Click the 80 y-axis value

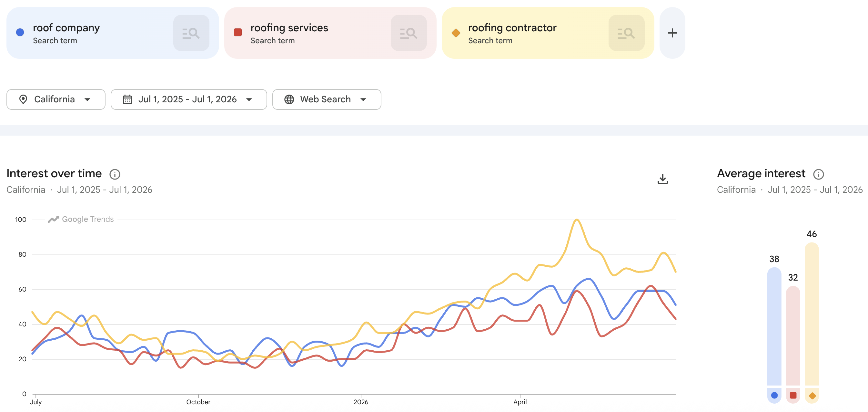tap(22, 254)
